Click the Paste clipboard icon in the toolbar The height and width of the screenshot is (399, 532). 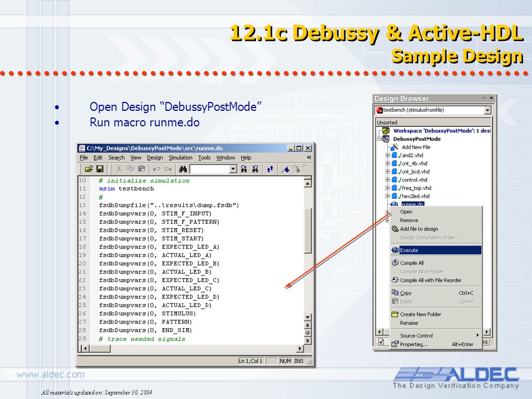[142, 168]
